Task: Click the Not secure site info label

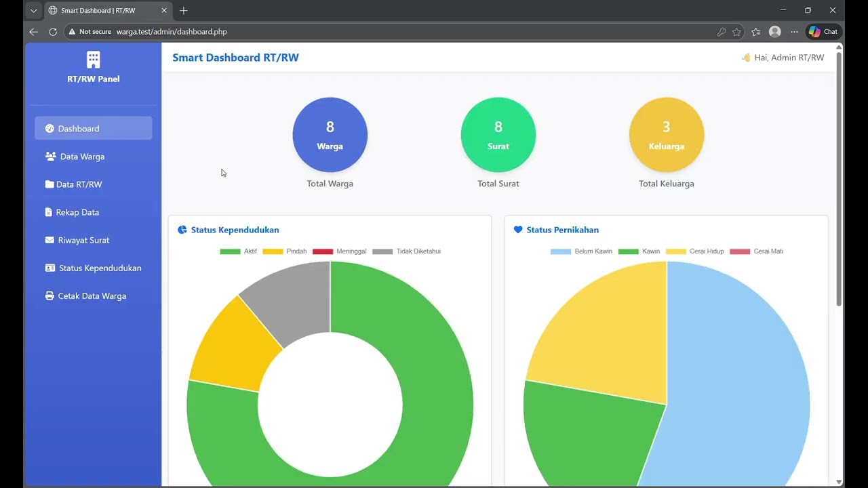Action: point(90,32)
